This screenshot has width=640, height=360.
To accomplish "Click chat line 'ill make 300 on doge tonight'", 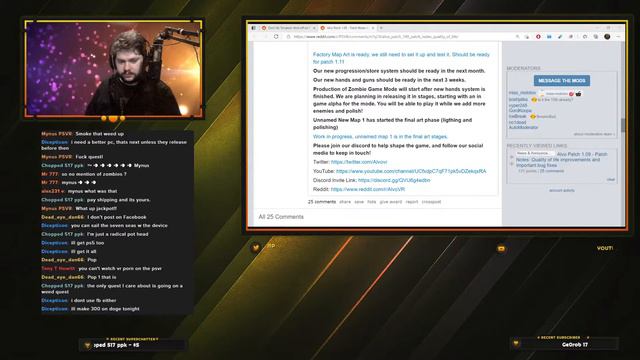I will coord(105,309).
